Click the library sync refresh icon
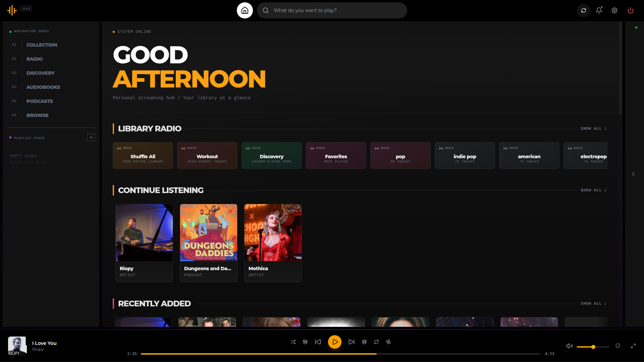The height and width of the screenshot is (362, 644). tap(583, 10)
